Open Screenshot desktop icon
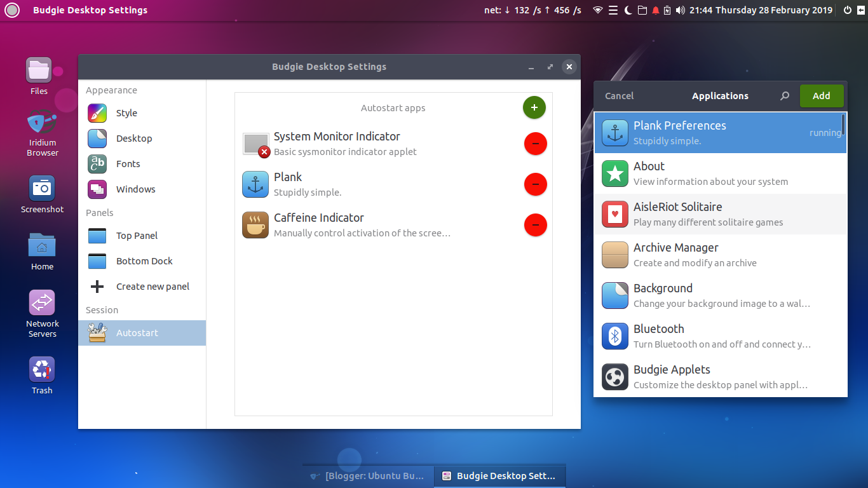The width and height of the screenshot is (868, 488). 42,194
